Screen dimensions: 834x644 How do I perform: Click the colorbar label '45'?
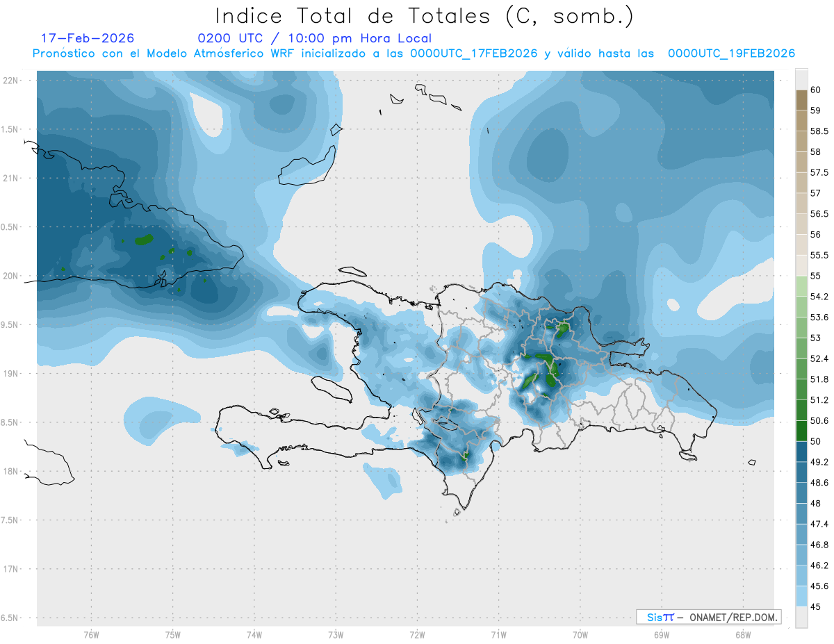click(816, 606)
